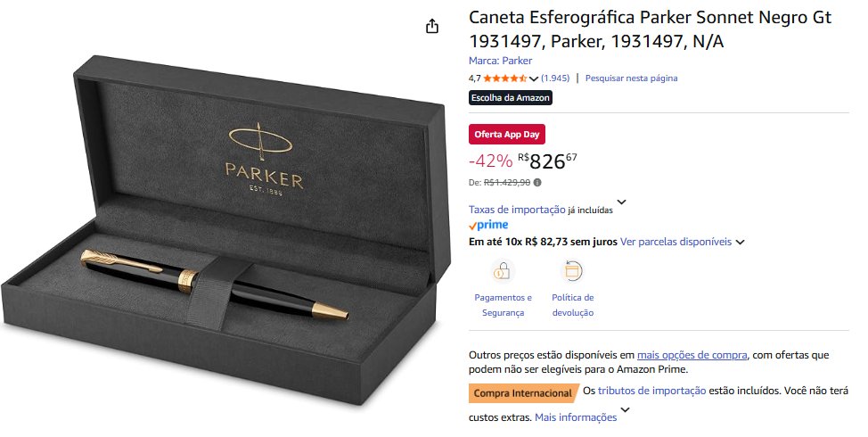
Task: Click the Compra Internacional orange badge
Action: point(523,393)
